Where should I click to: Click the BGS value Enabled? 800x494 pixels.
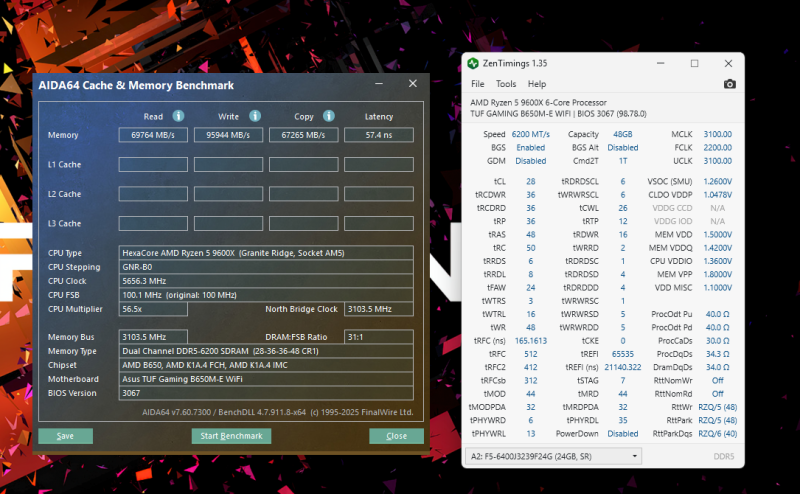[x=531, y=147]
